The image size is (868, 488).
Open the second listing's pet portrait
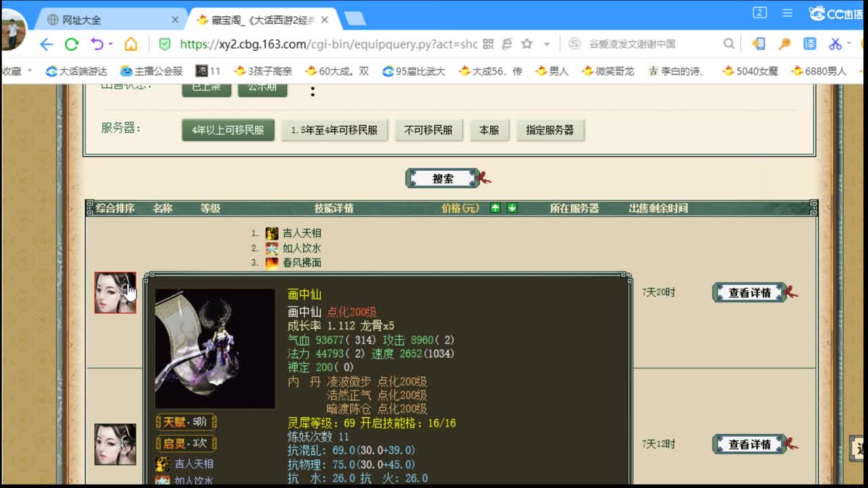tap(115, 445)
